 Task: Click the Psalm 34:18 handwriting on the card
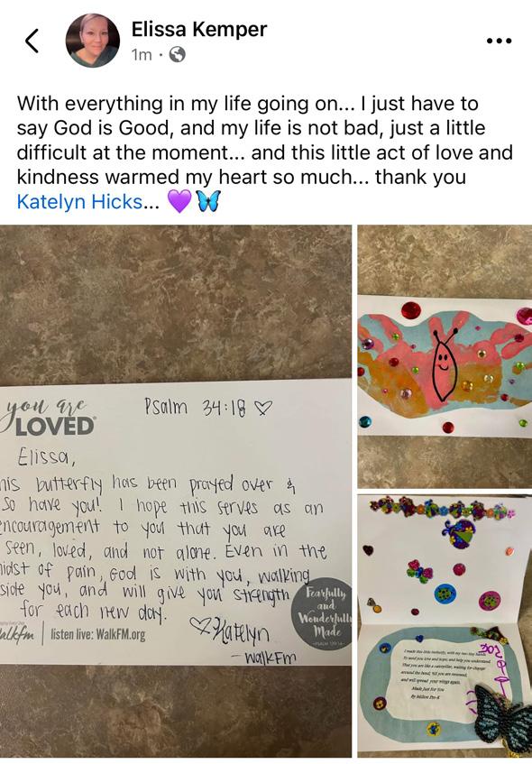pyautogui.click(x=208, y=407)
